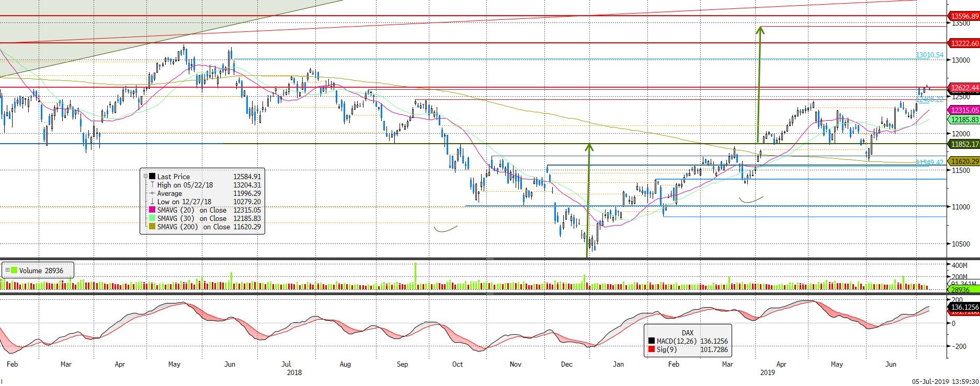Expand the Volume legend entry
This screenshot has width=980, height=386.
coord(7,270)
